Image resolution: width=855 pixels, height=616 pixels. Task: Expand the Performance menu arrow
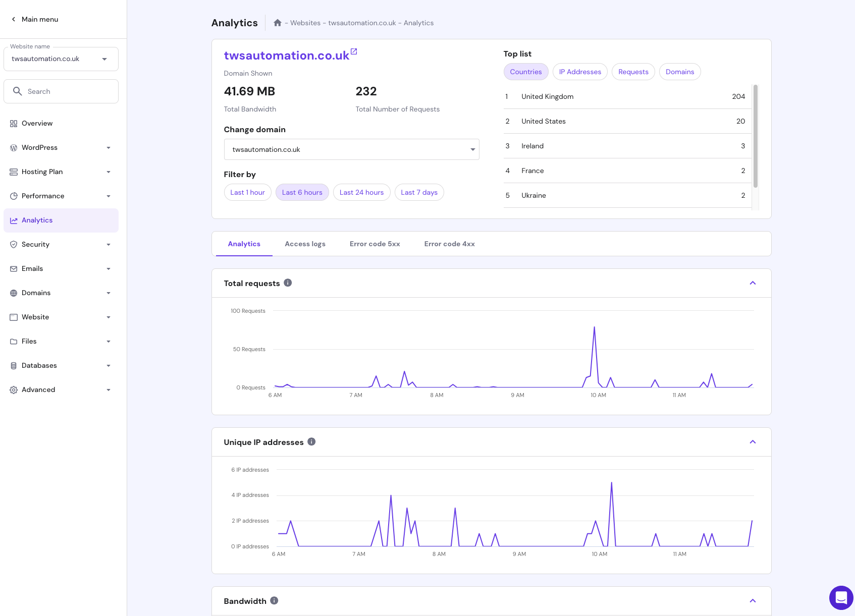tap(109, 196)
